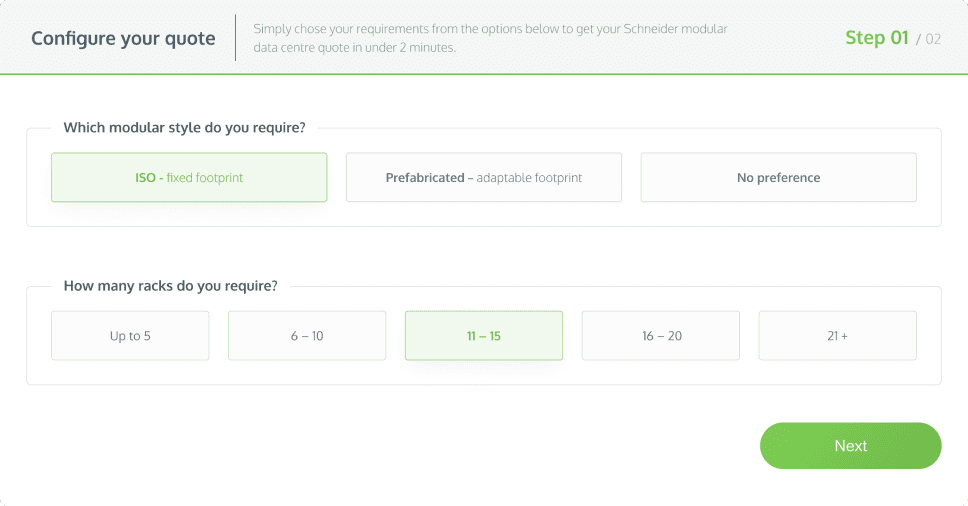Click the / 02 total steps label

(x=928, y=39)
